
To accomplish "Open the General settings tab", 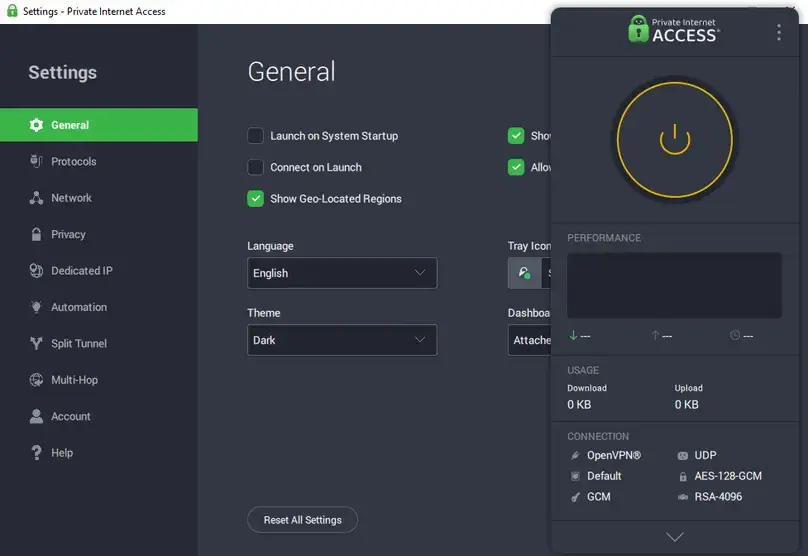I will click(99, 125).
